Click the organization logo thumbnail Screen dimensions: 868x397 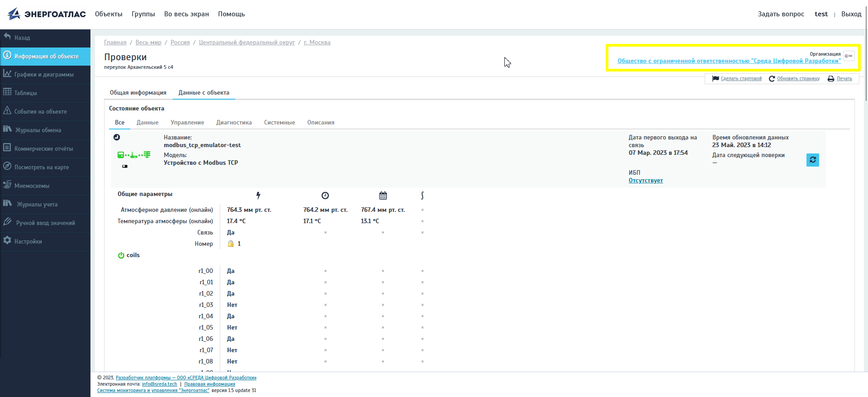pos(849,56)
